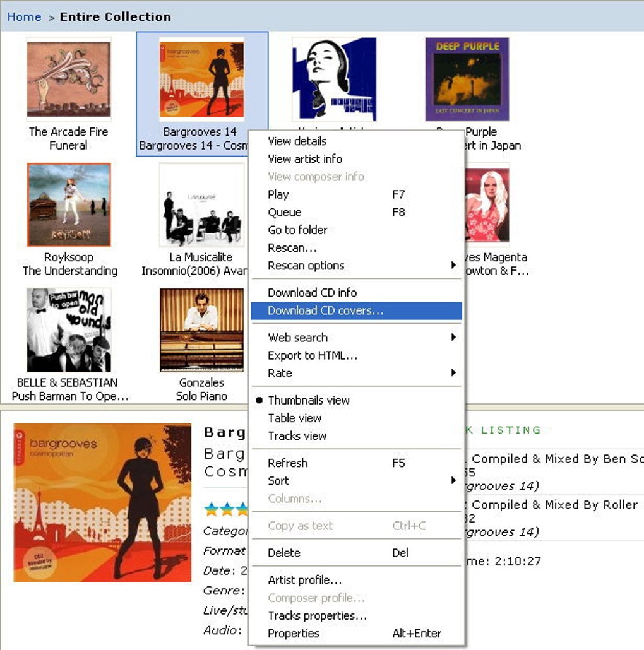This screenshot has width=644, height=650.
Task: Expand the "Sort" submenu
Action: pos(278,480)
